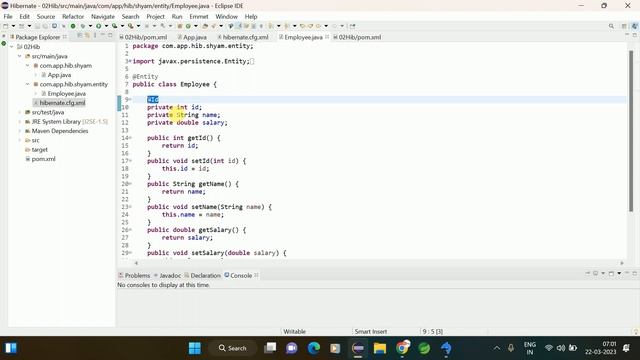Click the taskbar Search box
This screenshot has height=360, width=640.
(x=233, y=348)
